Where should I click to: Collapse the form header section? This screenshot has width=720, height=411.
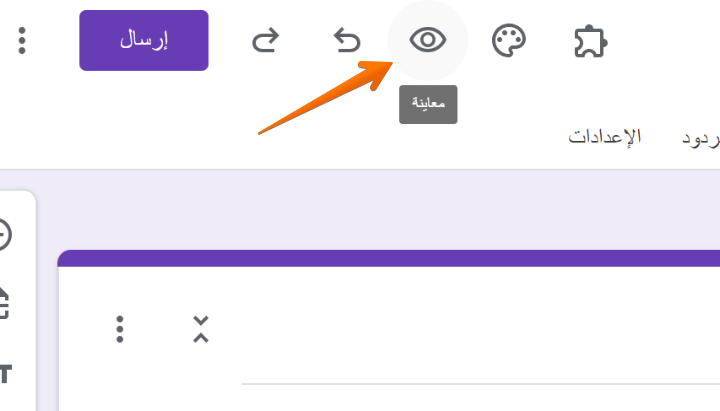(x=201, y=329)
